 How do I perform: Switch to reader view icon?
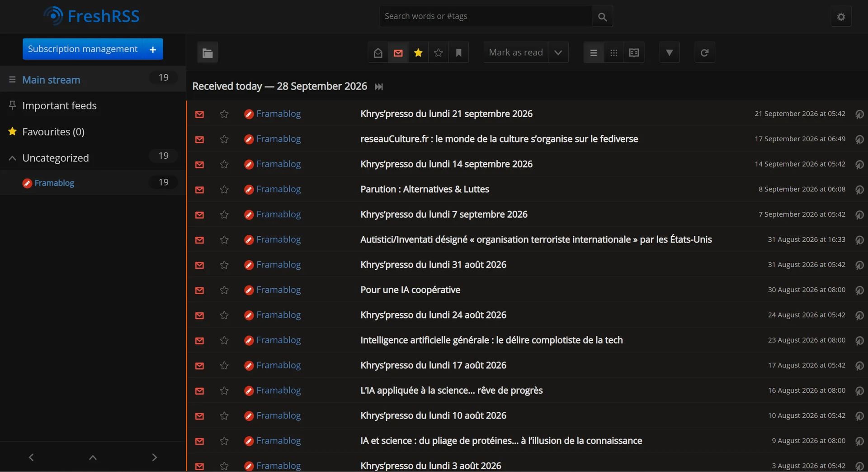click(634, 52)
